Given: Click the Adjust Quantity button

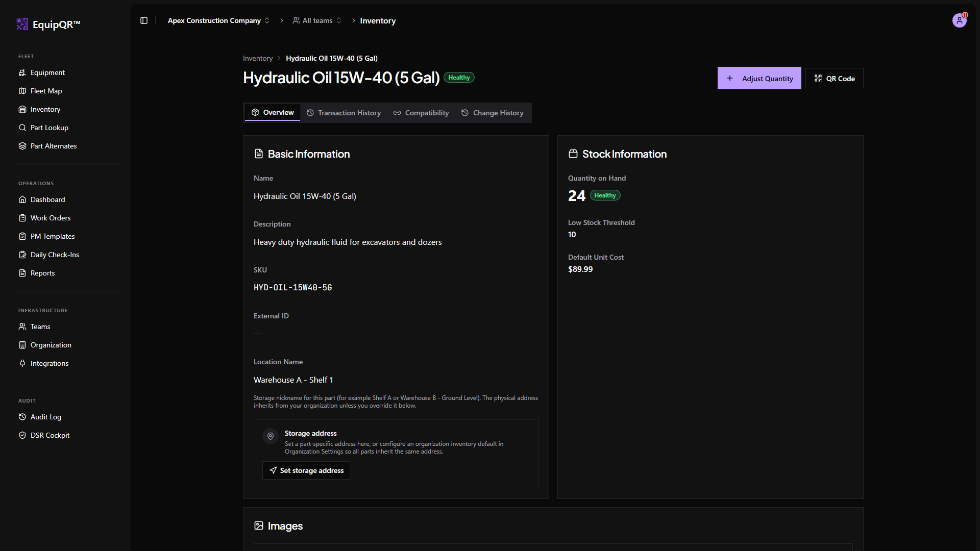Looking at the screenshot, I should point(759,78).
